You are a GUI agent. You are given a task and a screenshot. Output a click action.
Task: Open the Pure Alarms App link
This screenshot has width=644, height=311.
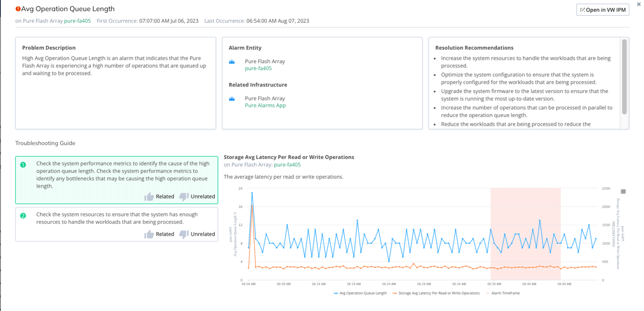pos(265,105)
